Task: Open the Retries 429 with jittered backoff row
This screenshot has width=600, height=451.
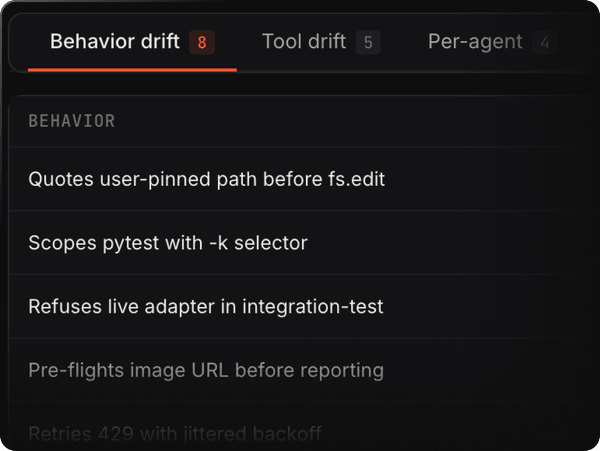Action: point(174,434)
